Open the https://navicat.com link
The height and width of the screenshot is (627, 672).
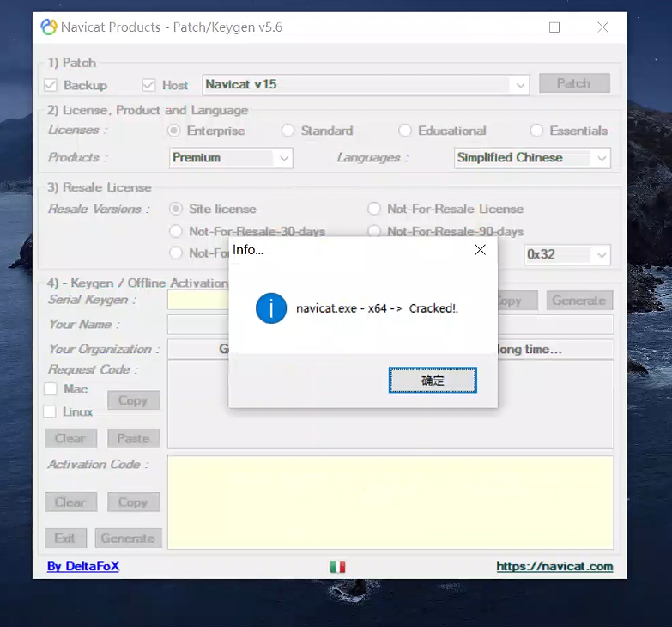coord(554,566)
